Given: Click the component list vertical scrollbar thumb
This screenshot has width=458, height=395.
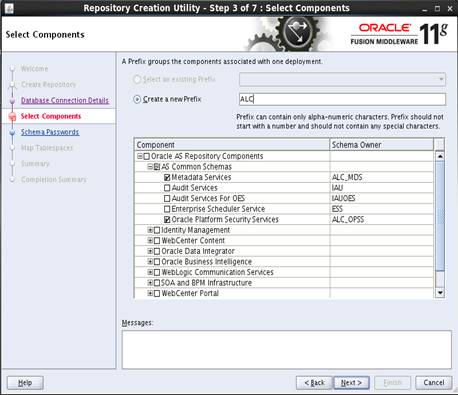Looking at the screenshot, I should click(440, 215).
